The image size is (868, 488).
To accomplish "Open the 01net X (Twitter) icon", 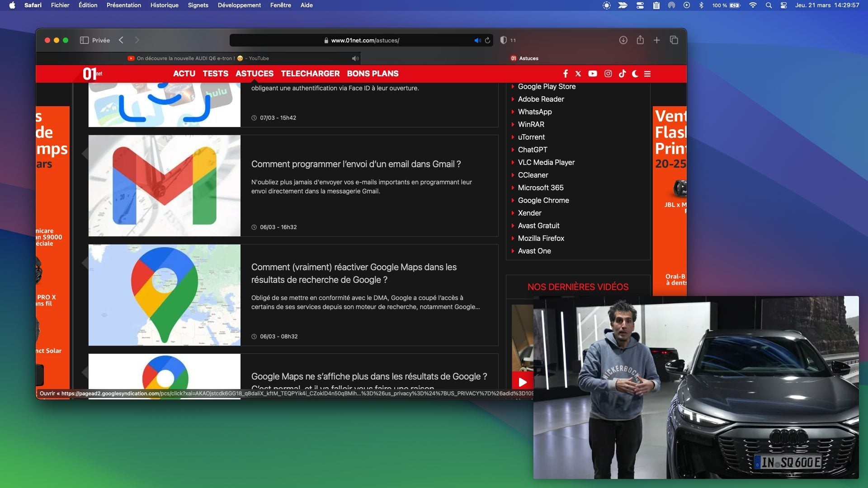I will coord(578,74).
